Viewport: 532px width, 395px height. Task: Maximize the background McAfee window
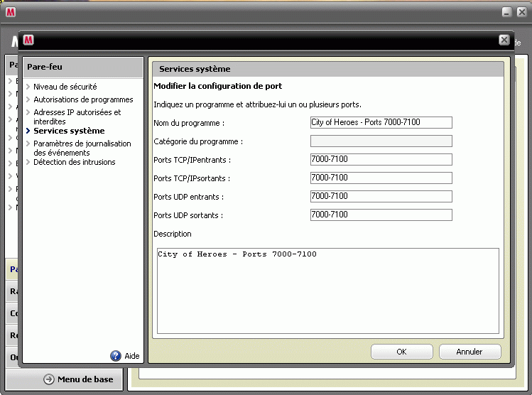506,12
